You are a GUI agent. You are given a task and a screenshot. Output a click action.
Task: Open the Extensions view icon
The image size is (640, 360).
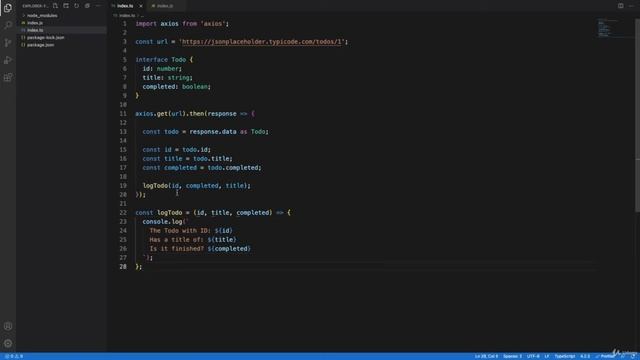click(x=8, y=77)
